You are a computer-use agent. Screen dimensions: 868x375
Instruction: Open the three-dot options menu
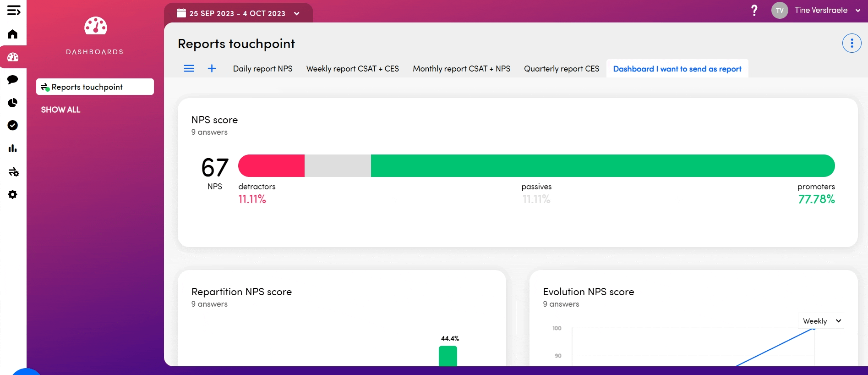click(x=852, y=44)
